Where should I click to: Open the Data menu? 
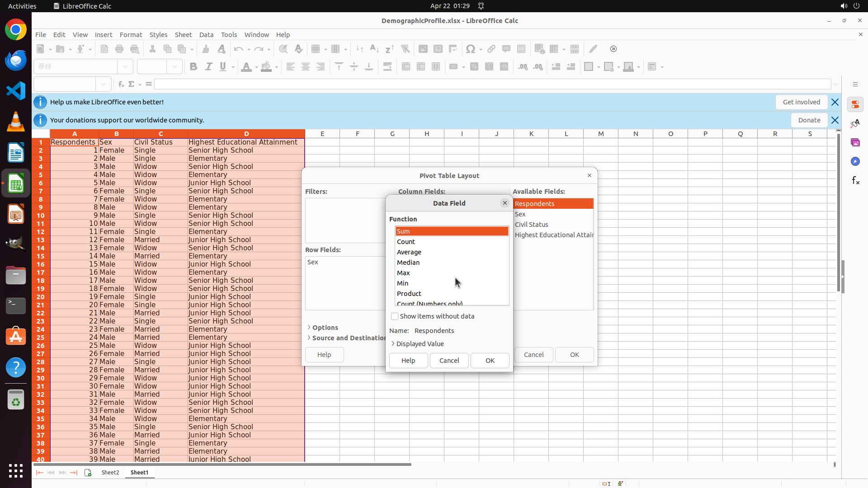pyautogui.click(x=206, y=35)
